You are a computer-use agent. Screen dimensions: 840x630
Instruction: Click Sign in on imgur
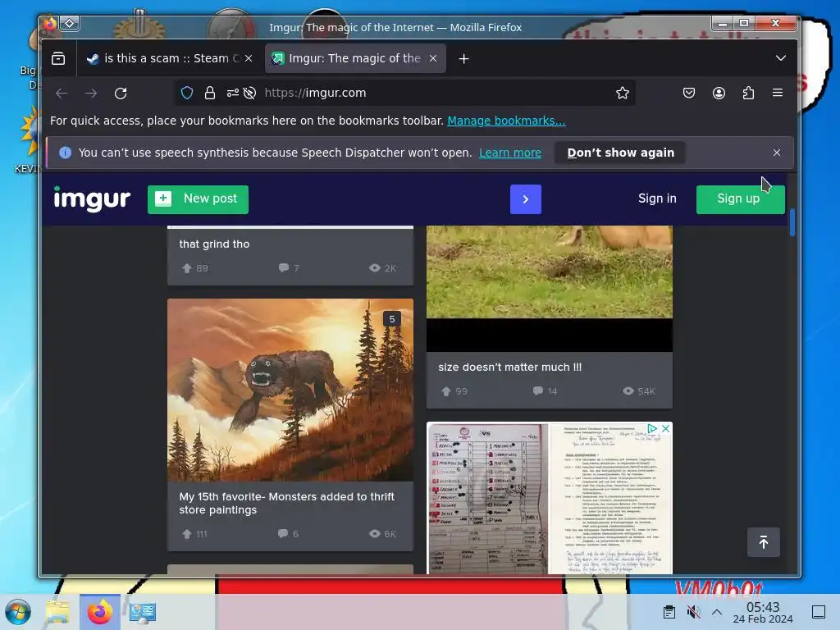point(657,199)
